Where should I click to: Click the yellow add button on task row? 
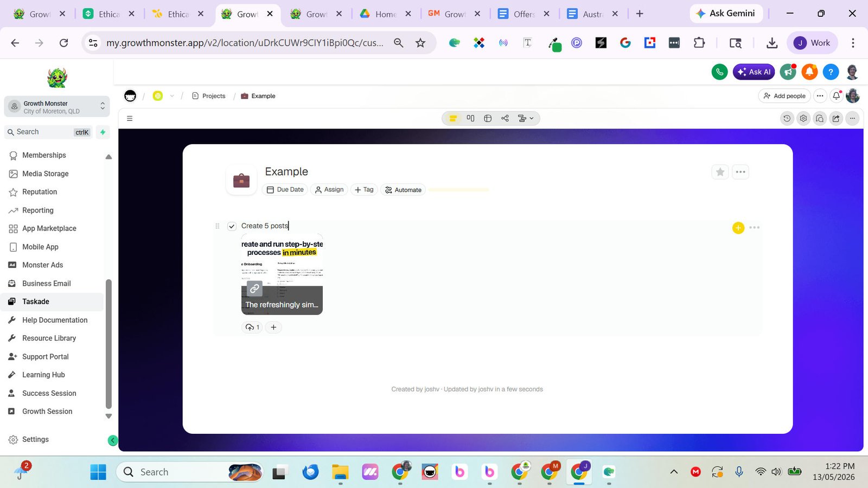pos(738,228)
